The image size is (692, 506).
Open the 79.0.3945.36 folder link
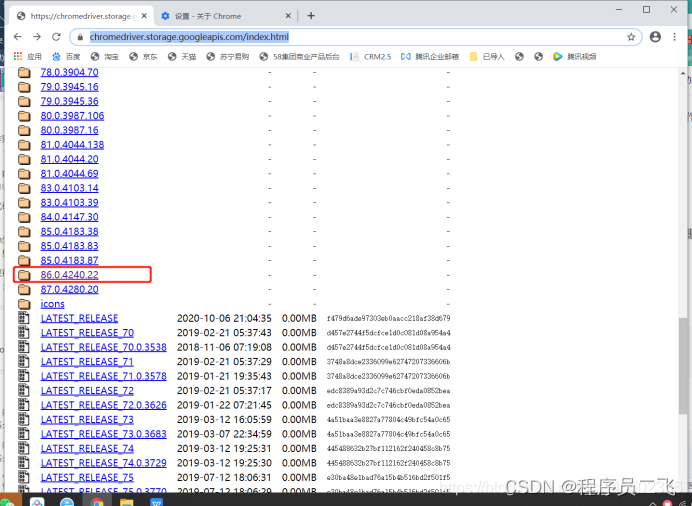(x=69, y=101)
